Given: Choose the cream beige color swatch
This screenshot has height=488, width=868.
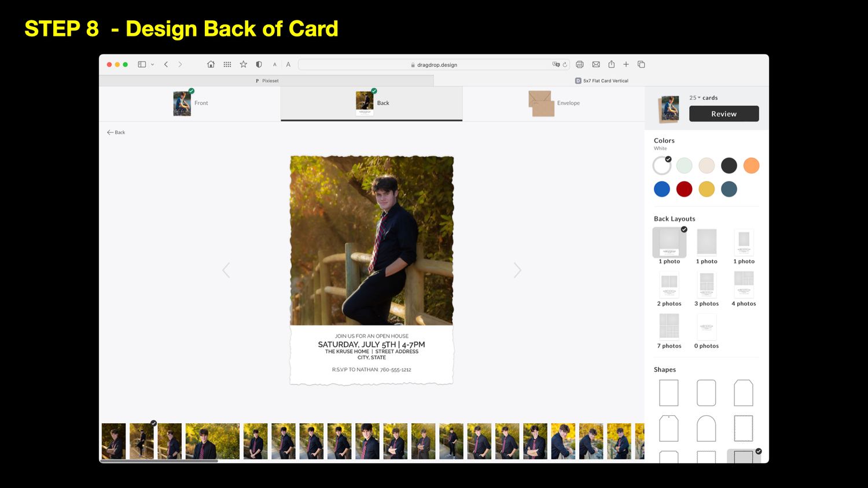Looking at the screenshot, I should pos(707,166).
